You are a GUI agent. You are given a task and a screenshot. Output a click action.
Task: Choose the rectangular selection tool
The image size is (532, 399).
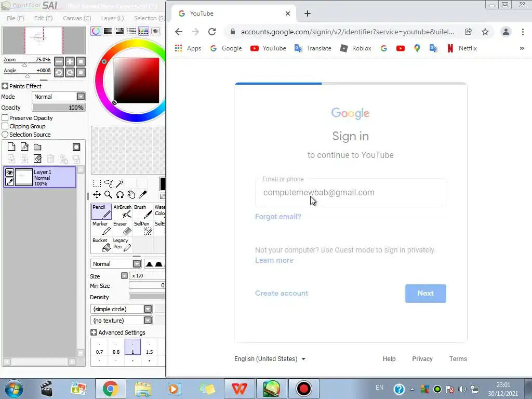(97, 183)
